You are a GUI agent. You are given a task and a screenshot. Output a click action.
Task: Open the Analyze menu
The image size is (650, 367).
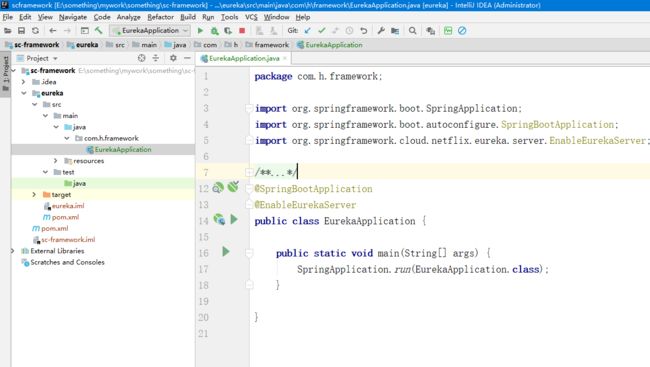pyautogui.click(x=129, y=17)
